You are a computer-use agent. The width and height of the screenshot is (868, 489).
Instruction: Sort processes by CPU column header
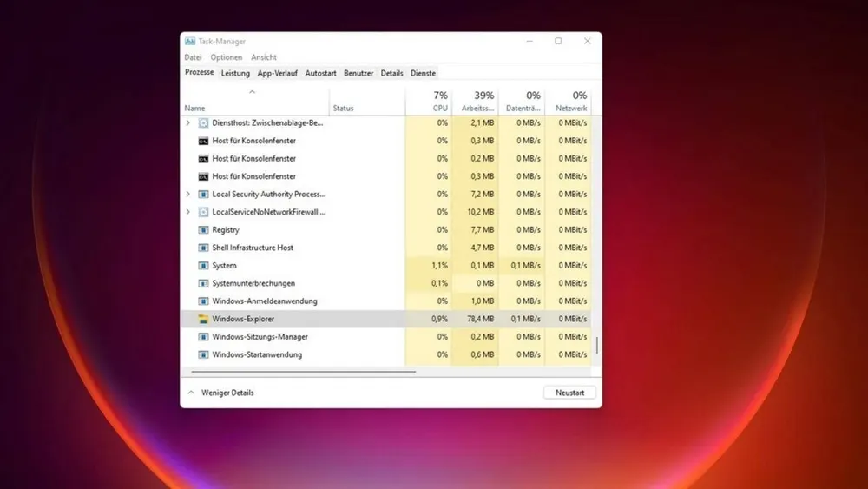click(440, 101)
